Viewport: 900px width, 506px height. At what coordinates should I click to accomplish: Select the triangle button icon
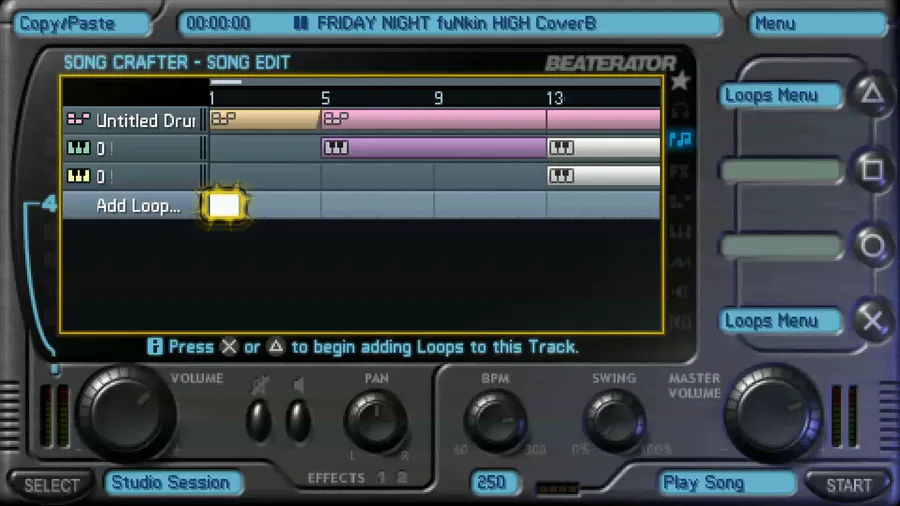pos(872,93)
